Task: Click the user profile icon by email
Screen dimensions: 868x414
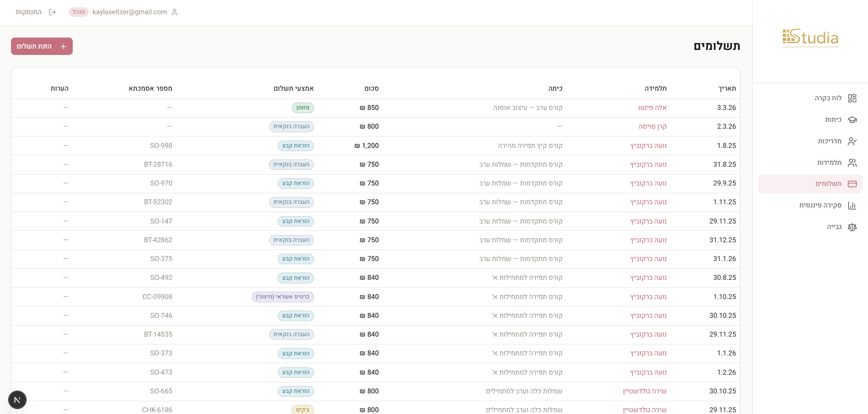Action: click(174, 12)
